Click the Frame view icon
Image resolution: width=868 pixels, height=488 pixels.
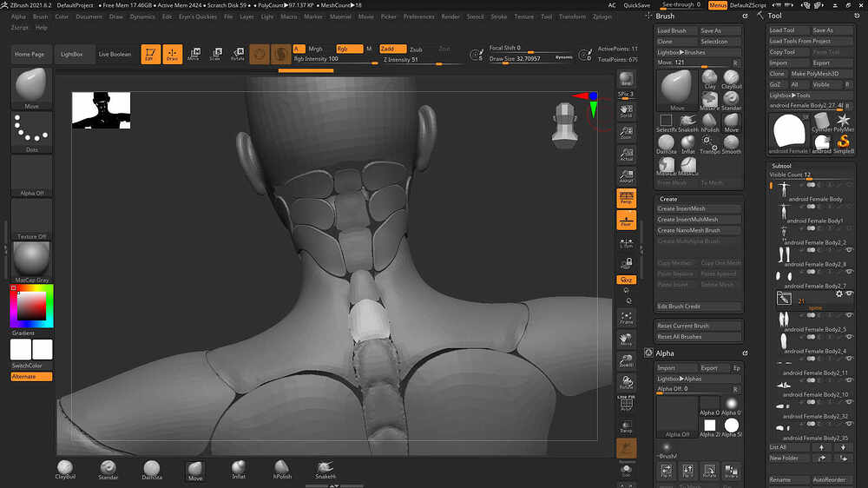626,319
